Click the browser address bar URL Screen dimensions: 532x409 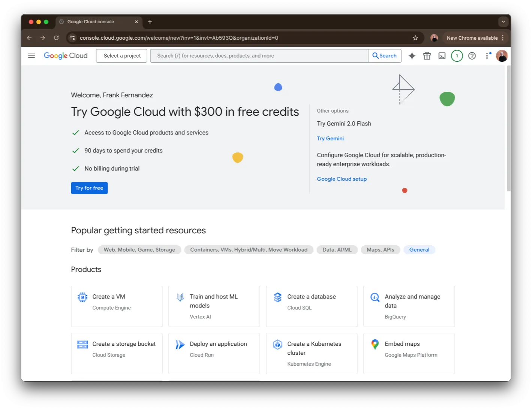point(179,38)
